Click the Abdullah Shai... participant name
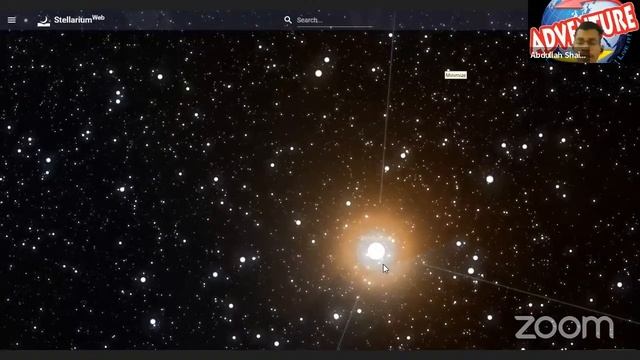Screen dimensions: 640x360 coord(558,55)
